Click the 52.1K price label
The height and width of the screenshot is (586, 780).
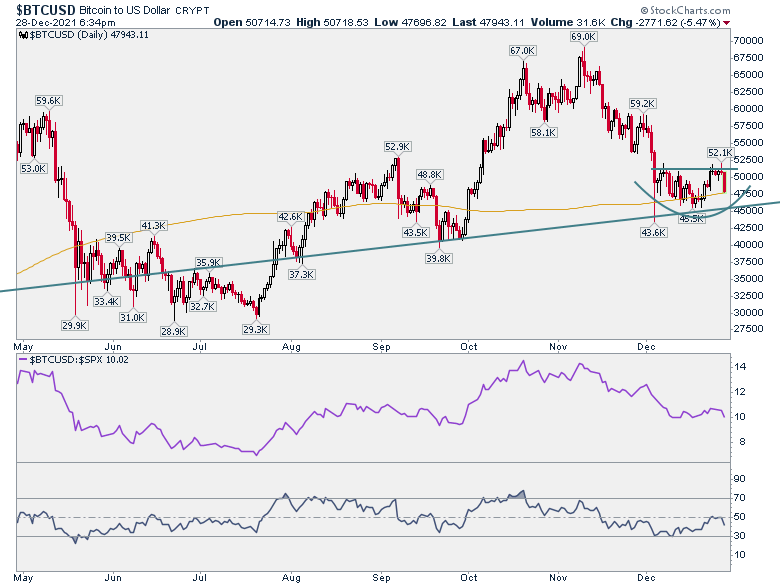pos(720,153)
